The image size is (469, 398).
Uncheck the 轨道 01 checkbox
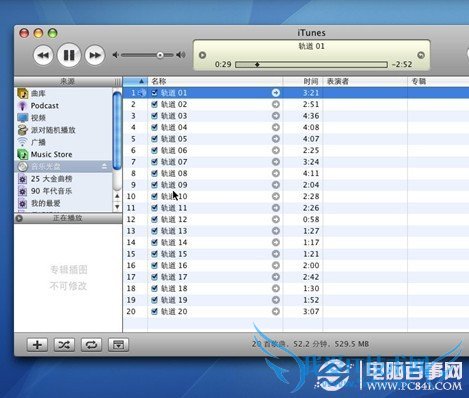(x=154, y=93)
